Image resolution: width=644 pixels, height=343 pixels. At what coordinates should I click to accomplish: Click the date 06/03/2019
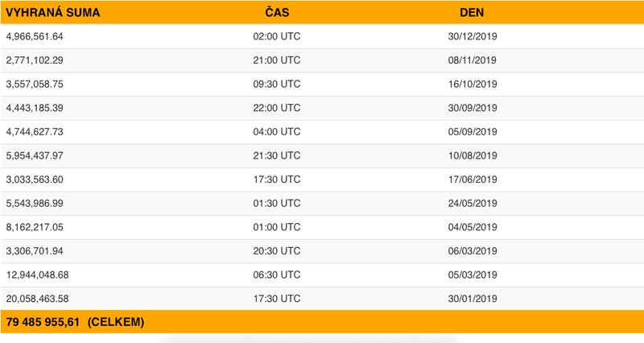pyautogui.click(x=473, y=251)
